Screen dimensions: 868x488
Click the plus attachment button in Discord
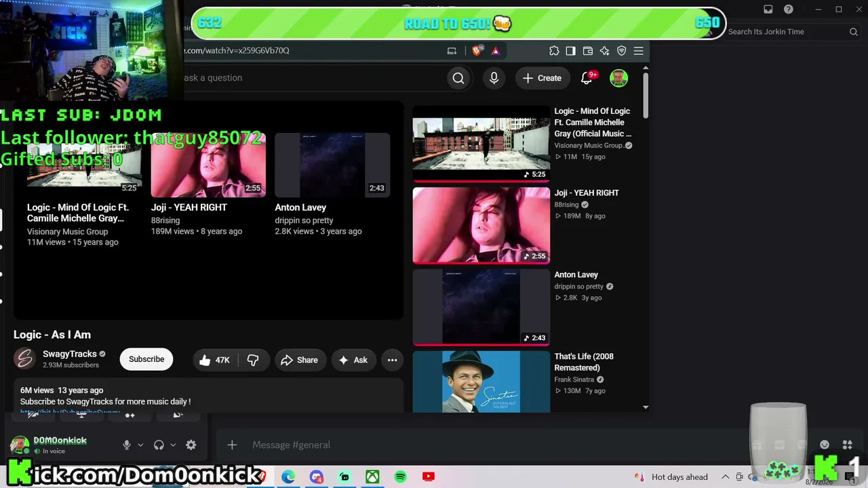click(x=232, y=445)
